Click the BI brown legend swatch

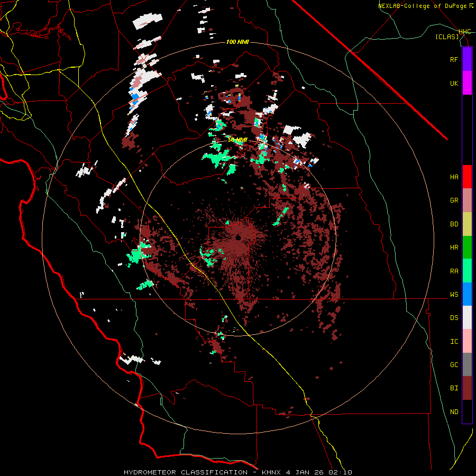tap(467, 388)
